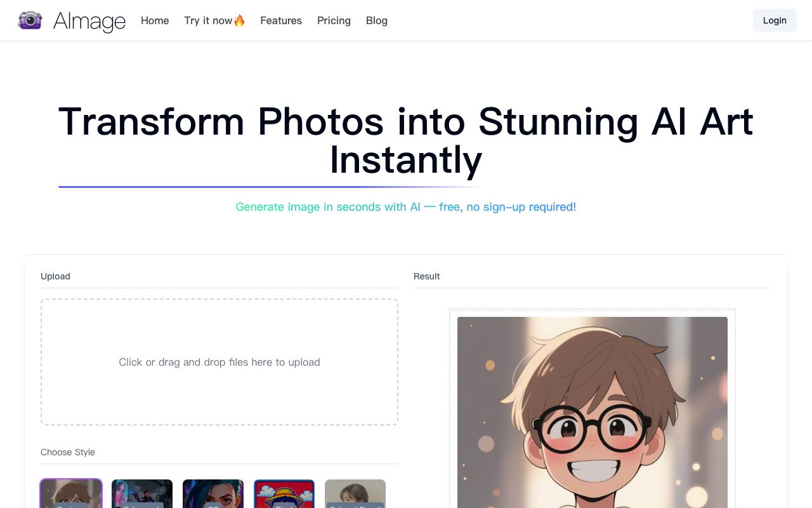Choose the cyberpunk scene style thumbnail

pyautogui.click(x=142, y=494)
